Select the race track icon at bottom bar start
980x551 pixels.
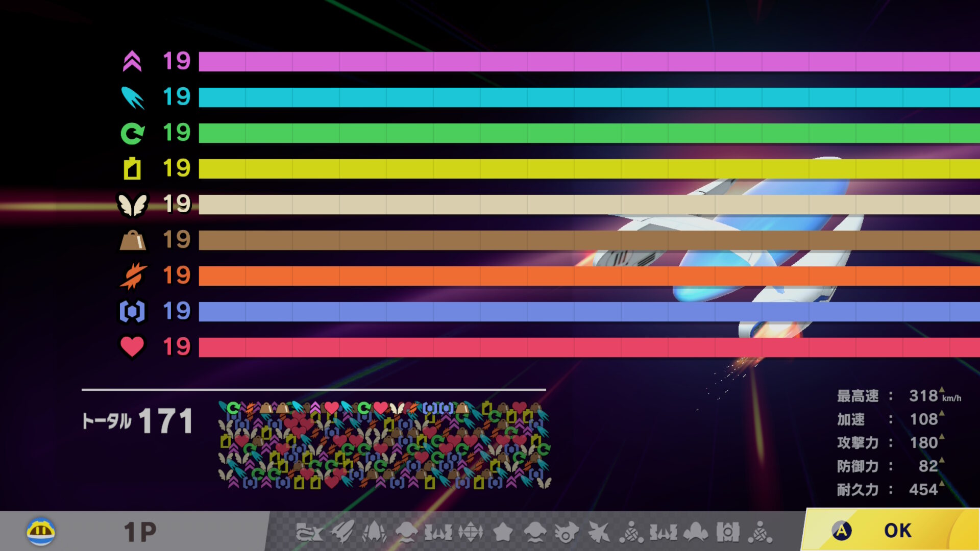point(308,532)
